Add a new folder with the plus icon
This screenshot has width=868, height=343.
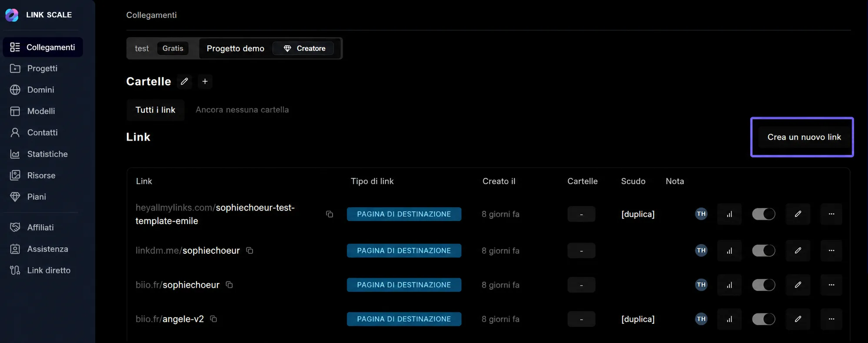(205, 81)
